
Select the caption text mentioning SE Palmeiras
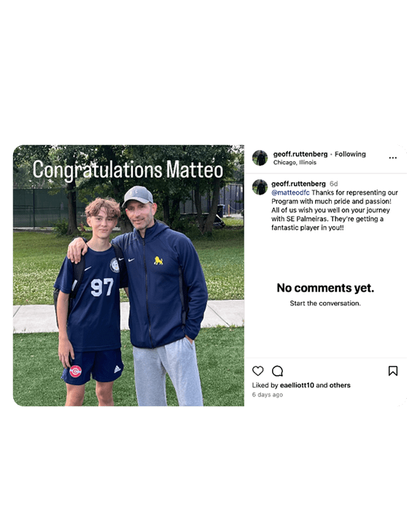coord(335,210)
